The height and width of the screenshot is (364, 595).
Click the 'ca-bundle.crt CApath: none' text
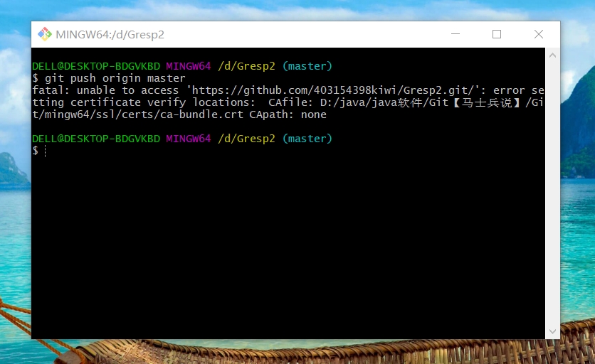[x=243, y=114]
